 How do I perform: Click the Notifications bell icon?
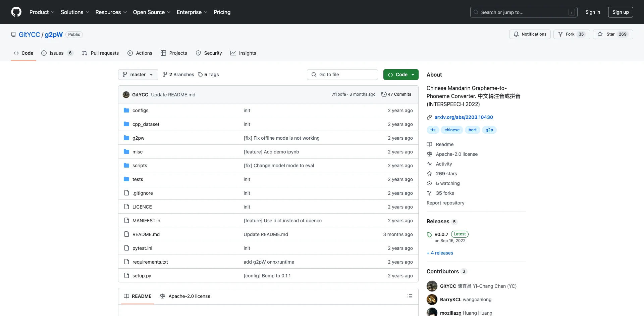click(516, 34)
